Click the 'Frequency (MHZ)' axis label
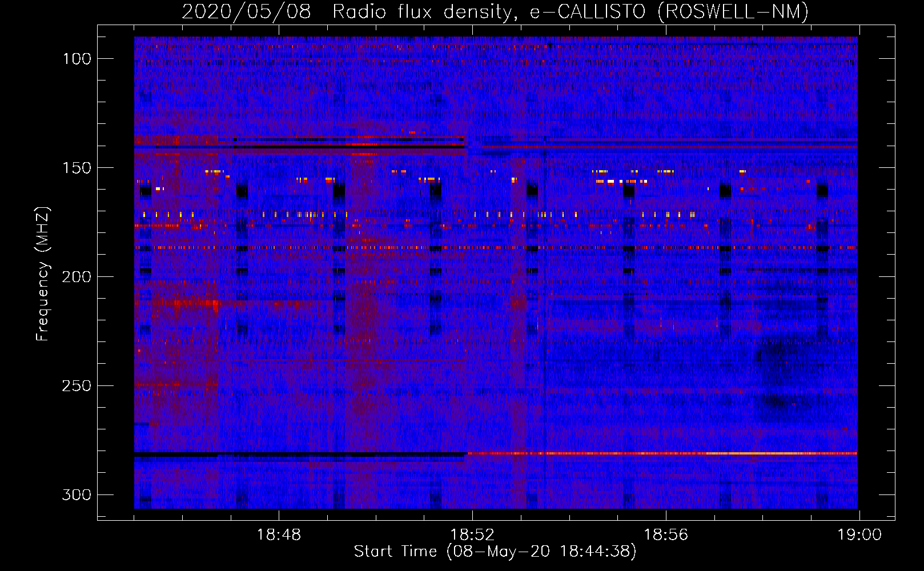 [43, 274]
